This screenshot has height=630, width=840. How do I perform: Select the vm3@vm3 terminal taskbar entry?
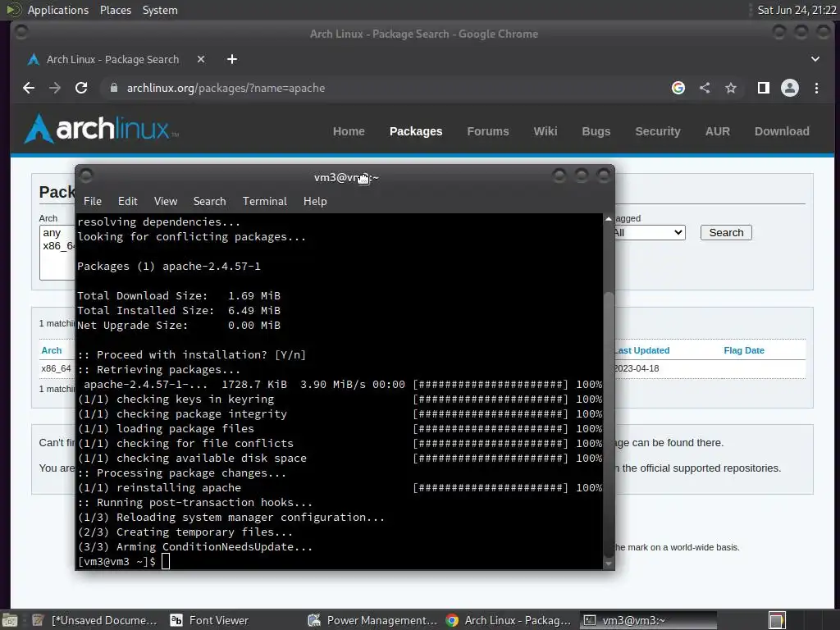pos(648,620)
